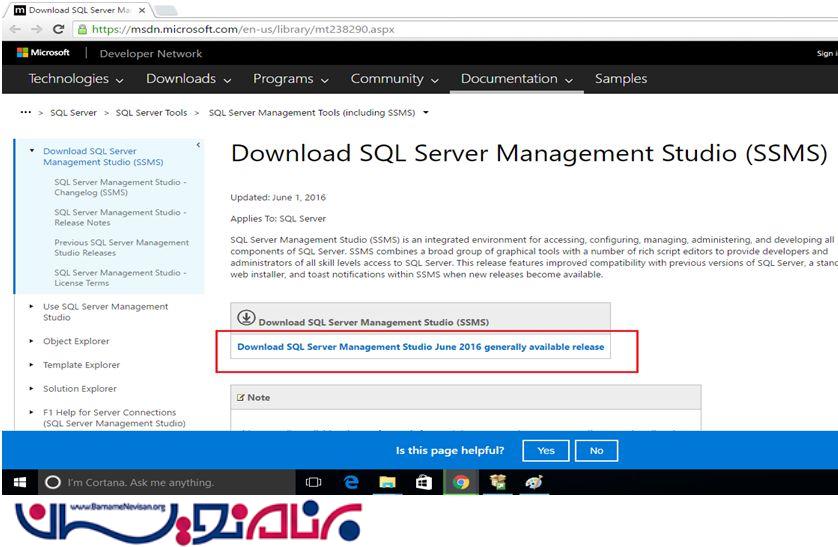Image resolution: width=838 pixels, height=547 pixels.
Task: Answer Yes to page helpful prompt
Action: pyautogui.click(x=546, y=451)
